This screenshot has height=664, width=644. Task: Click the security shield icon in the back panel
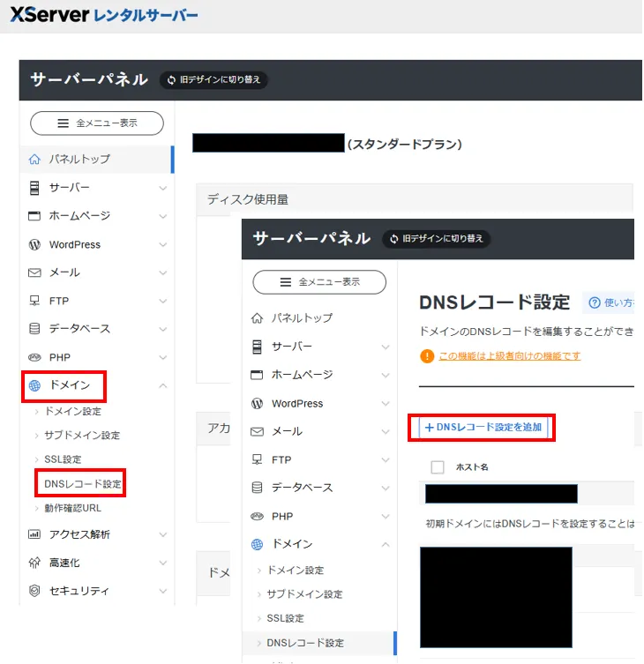pos(34,590)
